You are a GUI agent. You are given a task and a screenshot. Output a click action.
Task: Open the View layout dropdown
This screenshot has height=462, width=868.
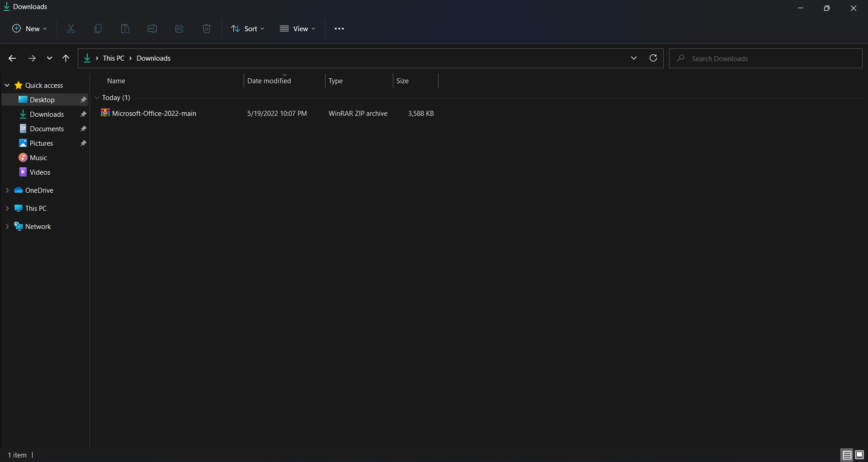[x=297, y=29]
